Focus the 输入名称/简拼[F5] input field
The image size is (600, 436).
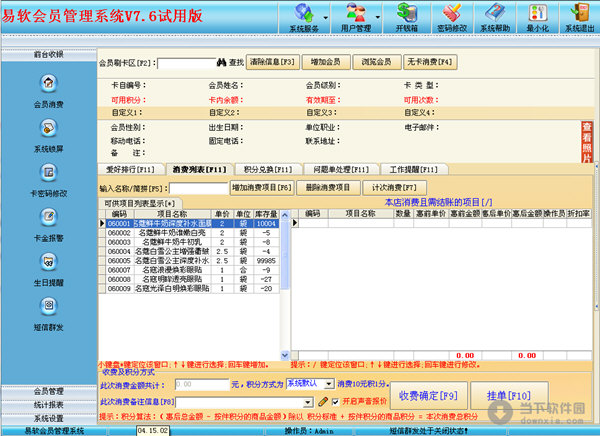199,188
